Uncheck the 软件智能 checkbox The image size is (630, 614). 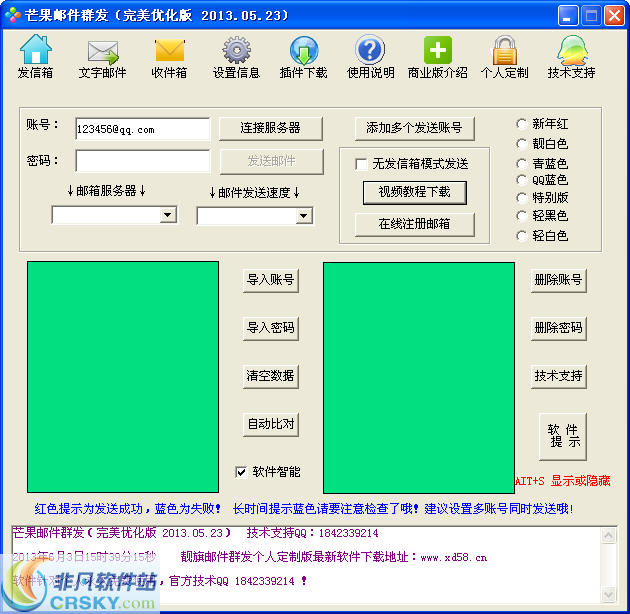pos(241,472)
